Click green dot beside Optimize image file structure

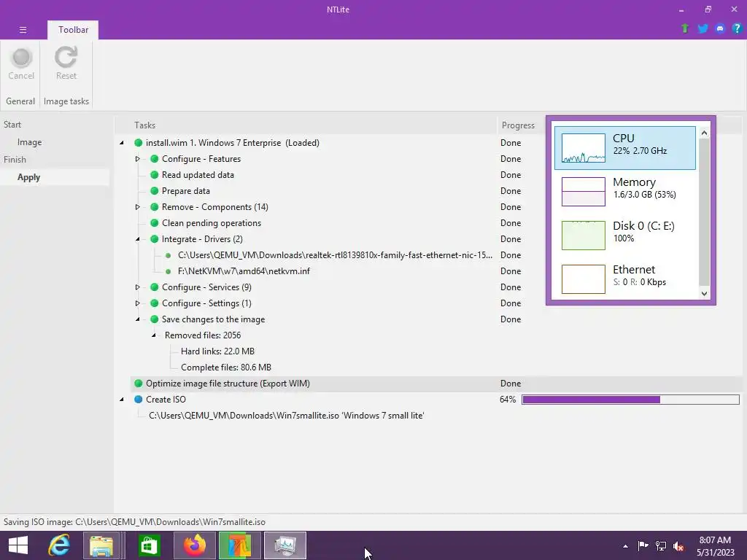coord(138,384)
